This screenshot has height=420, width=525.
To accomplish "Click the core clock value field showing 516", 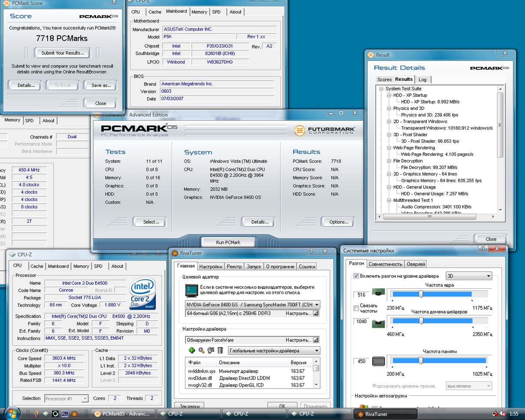I will (361, 294).
